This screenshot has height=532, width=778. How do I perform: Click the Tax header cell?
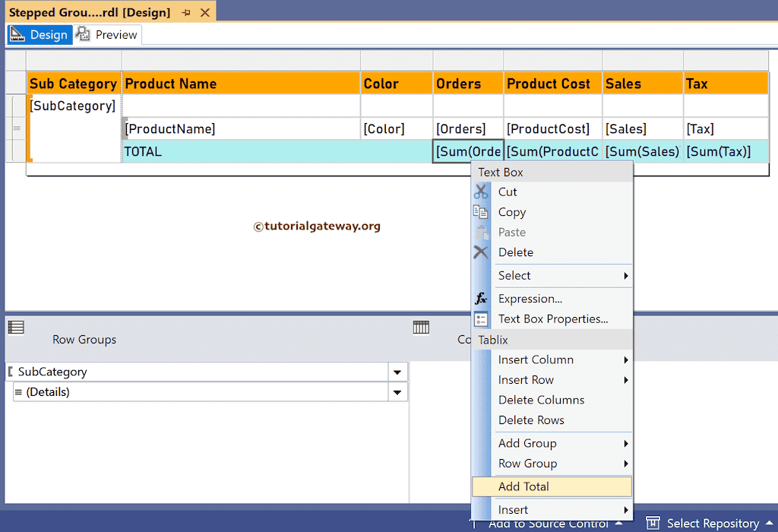coord(726,84)
